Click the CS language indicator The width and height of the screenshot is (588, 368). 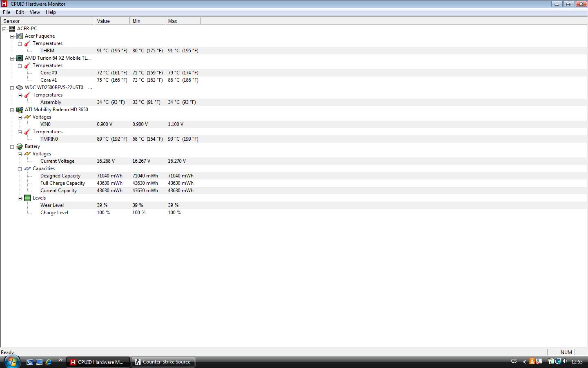[x=514, y=361]
